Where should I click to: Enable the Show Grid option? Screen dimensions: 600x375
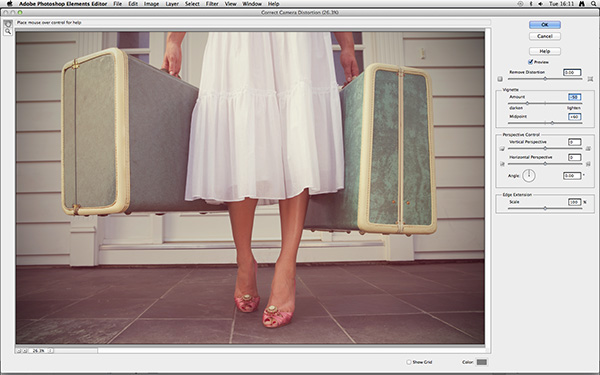[x=409, y=362]
